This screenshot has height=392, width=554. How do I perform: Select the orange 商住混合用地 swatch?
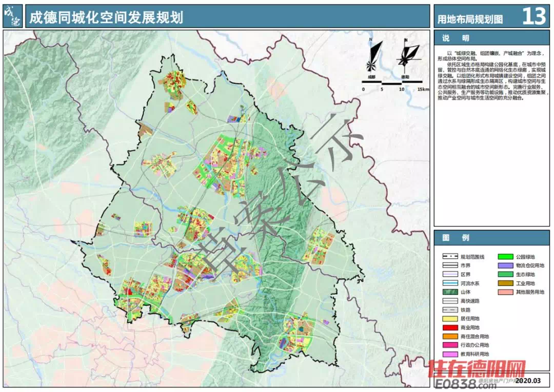click(x=450, y=336)
